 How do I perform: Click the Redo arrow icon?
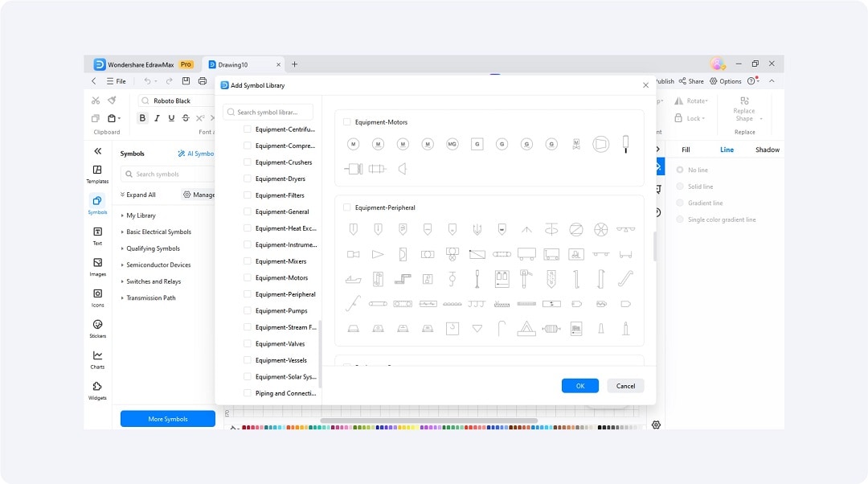[170, 81]
